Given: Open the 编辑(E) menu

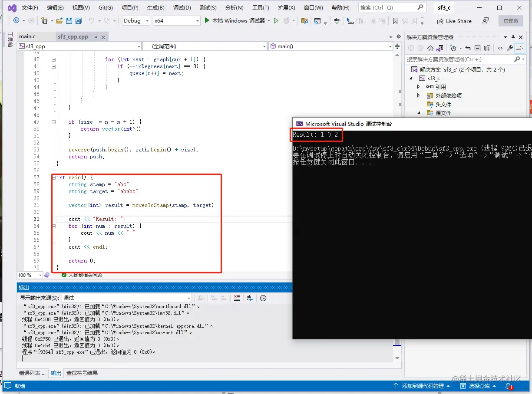Looking at the screenshot, I should click(55, 8).
